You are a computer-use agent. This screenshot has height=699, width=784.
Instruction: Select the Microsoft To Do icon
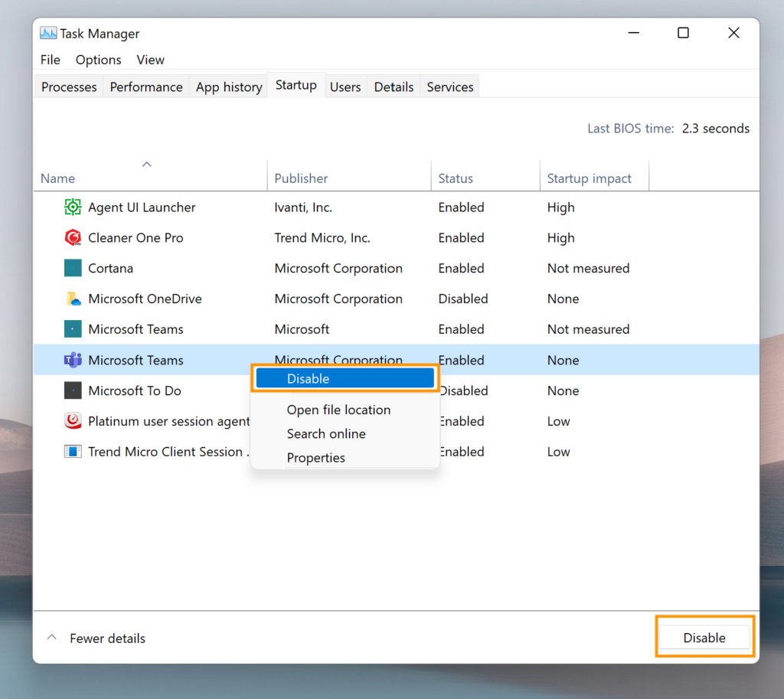73,390
